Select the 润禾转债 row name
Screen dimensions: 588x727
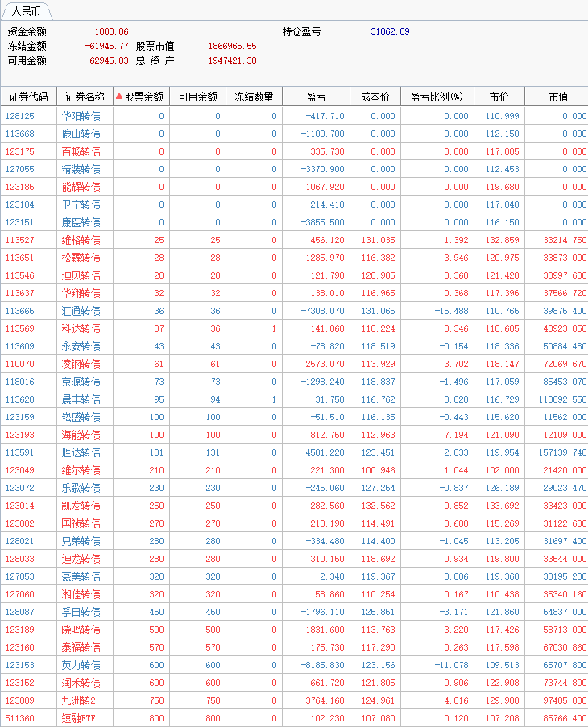81,683
